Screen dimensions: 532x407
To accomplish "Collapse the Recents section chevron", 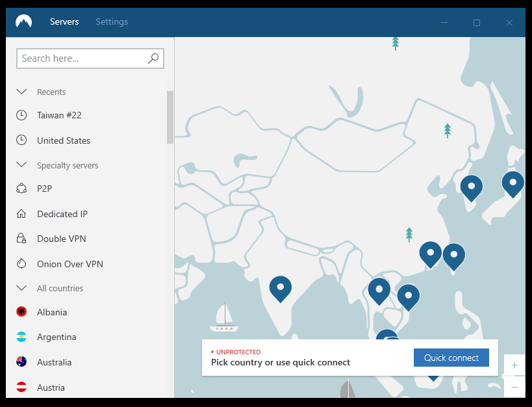I will [x=21, y=92].
